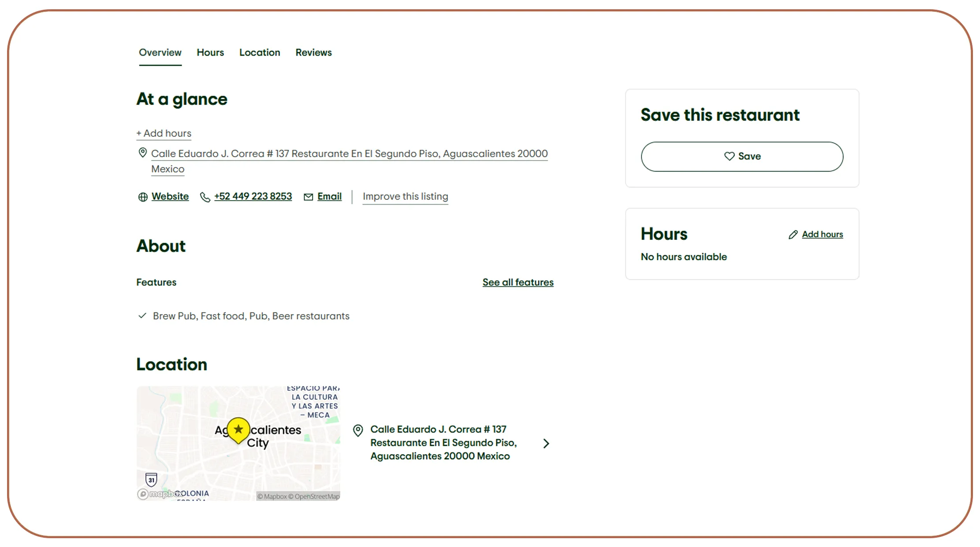Save this restaurant

[x=742, y=156]
